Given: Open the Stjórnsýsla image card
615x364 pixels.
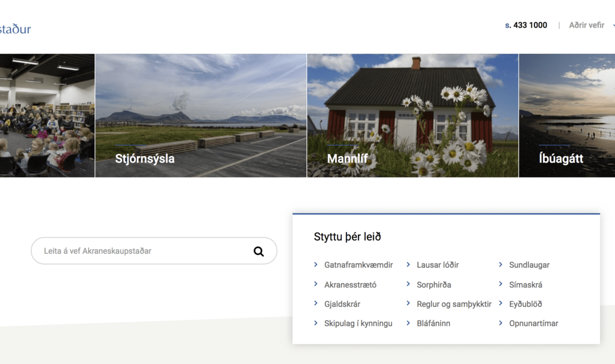Looking at the screenshot, I should 201,115.
